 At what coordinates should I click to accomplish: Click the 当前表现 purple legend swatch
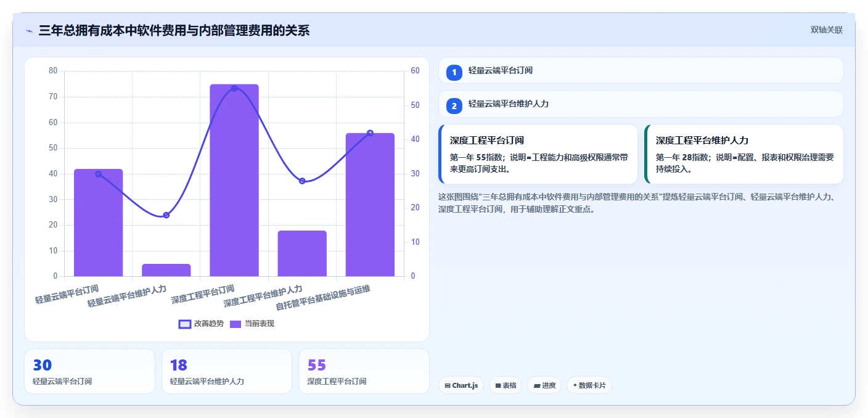pyautogui.click(x=235, y=324)
